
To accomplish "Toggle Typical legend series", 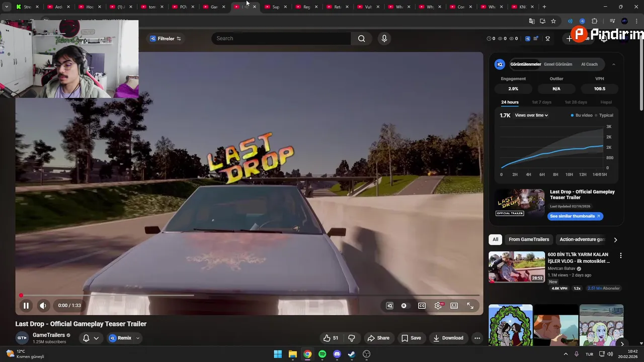I will click(604, 115).
